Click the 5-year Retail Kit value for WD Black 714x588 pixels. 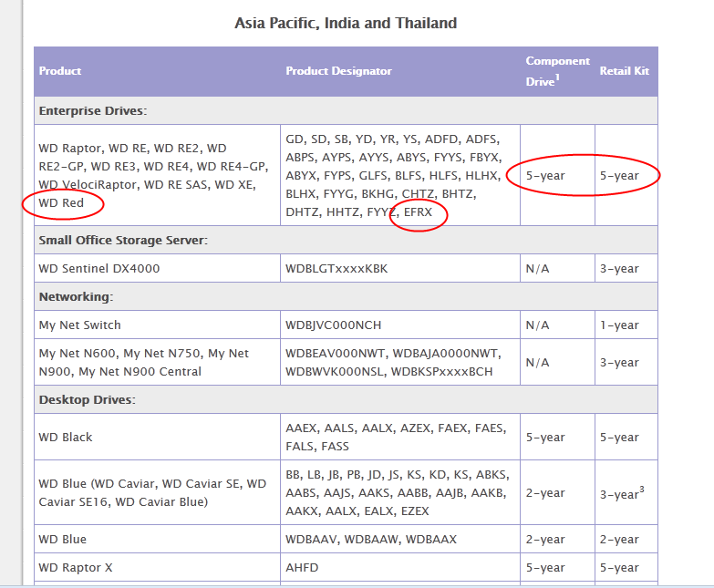[x=619, y=437]
